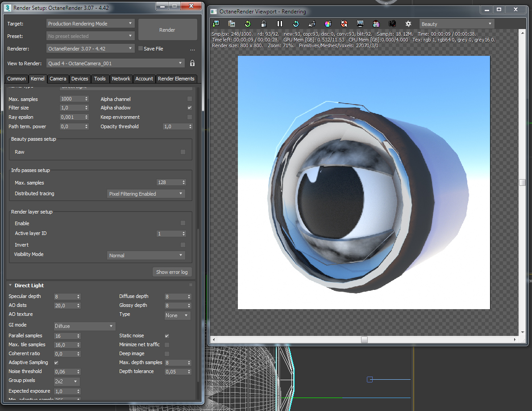Switch to the Devices tab
The width and height of the screenshot is (532, 411).
click(80, 79)
